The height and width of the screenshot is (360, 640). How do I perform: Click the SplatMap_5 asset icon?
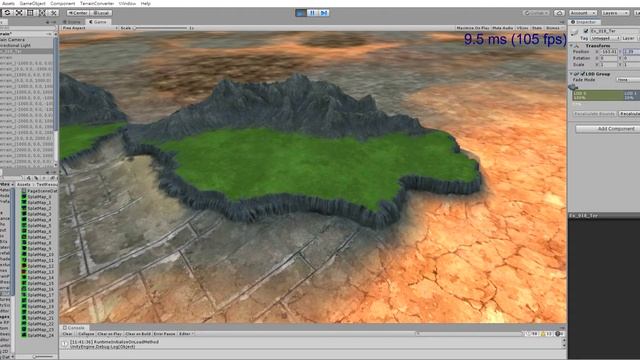(x=24, y=225)
